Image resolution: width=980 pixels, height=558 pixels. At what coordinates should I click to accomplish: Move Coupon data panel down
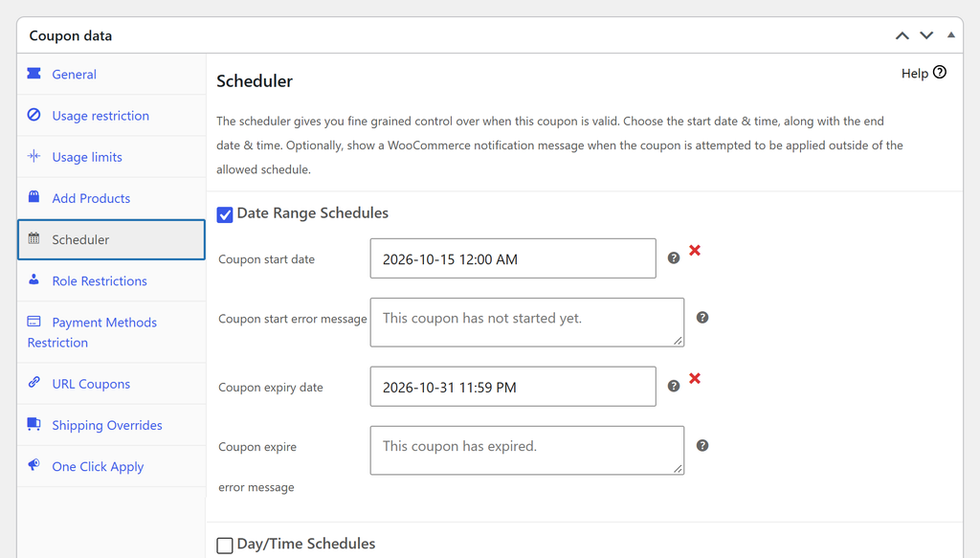(926, 35)
